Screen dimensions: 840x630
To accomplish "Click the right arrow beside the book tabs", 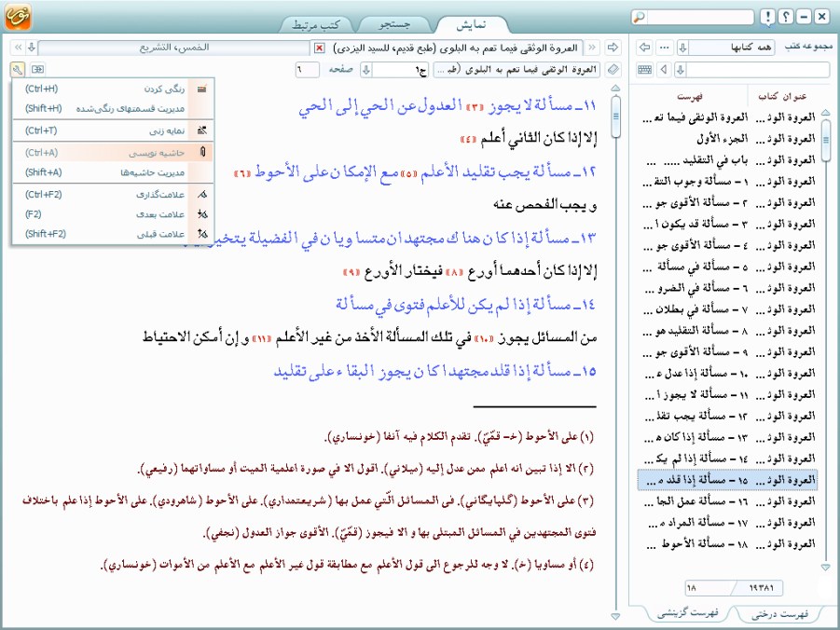I will pyautogui.click(x=613, y=48).
